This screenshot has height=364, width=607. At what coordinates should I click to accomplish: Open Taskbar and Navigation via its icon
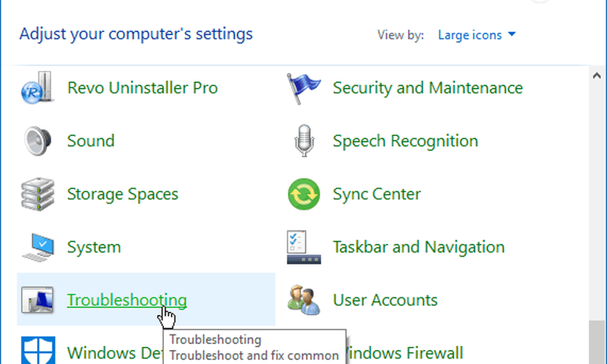(304, 248)
